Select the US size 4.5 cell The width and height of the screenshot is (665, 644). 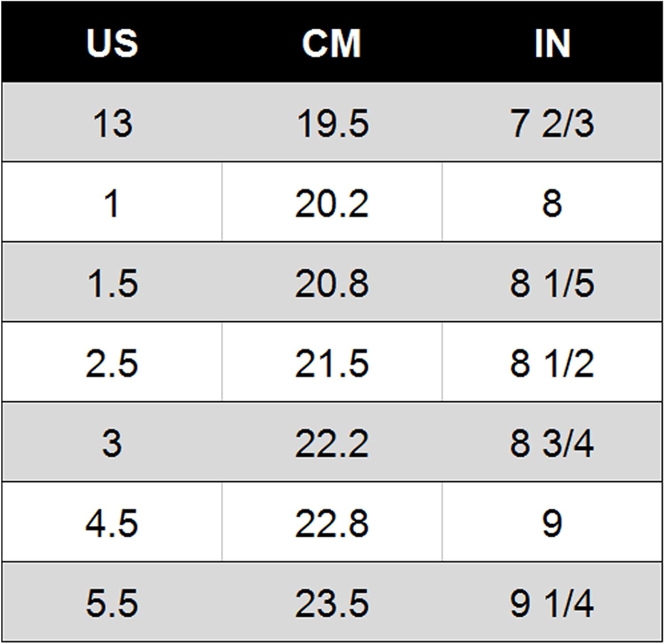(112, 523)
